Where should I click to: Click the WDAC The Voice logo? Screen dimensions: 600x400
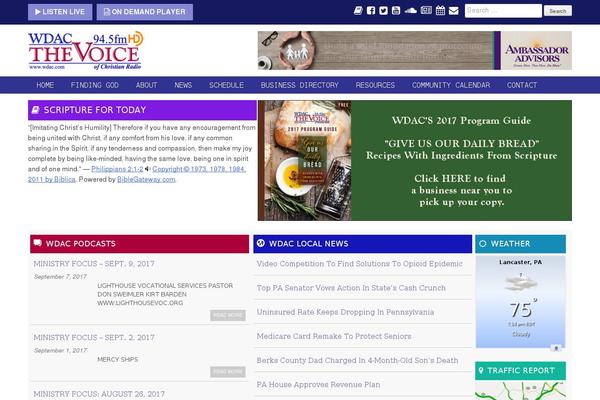(85, 50)
